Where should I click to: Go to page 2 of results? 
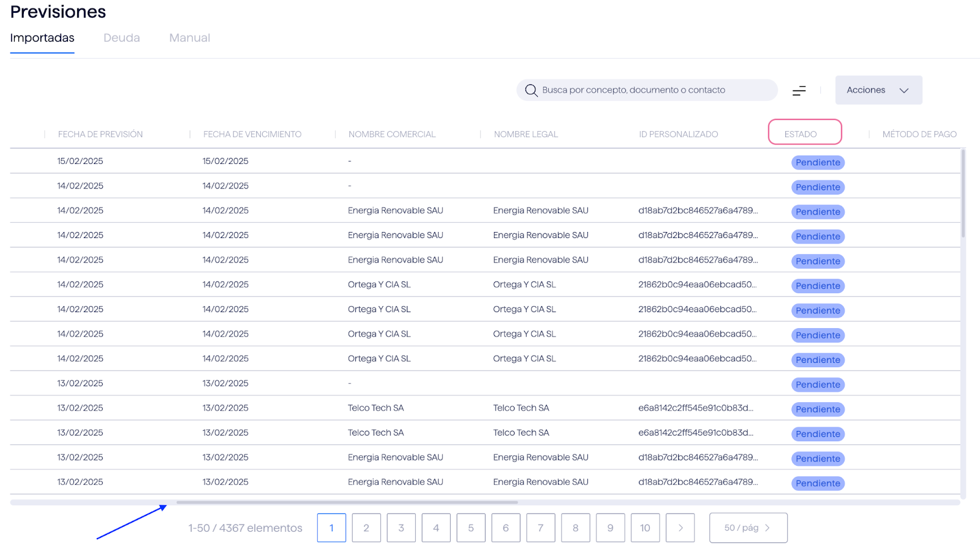click(x=366, y=528)
